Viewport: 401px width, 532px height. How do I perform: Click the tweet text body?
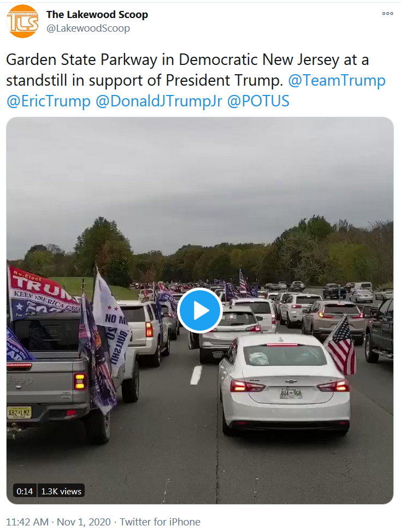coord(196,80)
